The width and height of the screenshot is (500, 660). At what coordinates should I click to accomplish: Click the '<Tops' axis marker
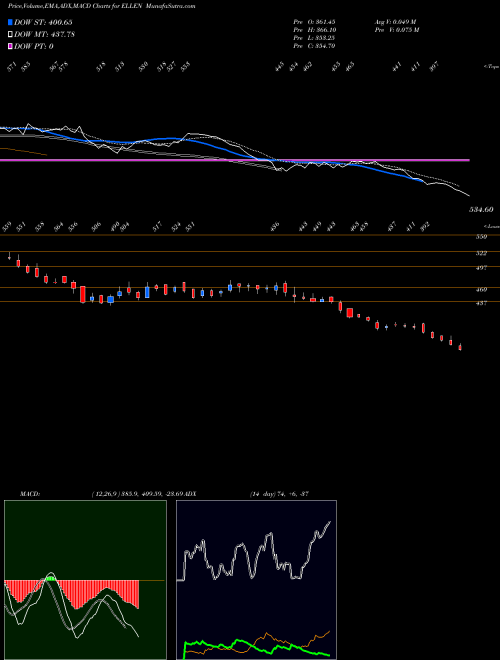click(x=490, y=66)
